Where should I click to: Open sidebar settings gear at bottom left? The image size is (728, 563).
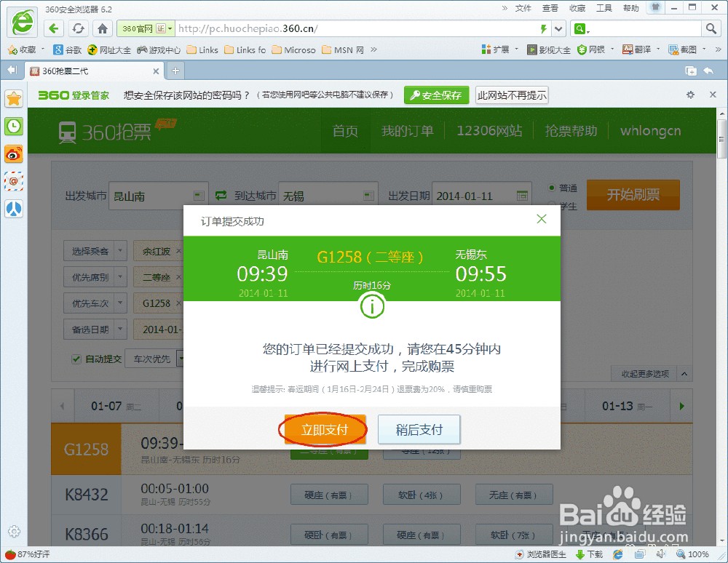pyautogui.click(x=14, y=532)
